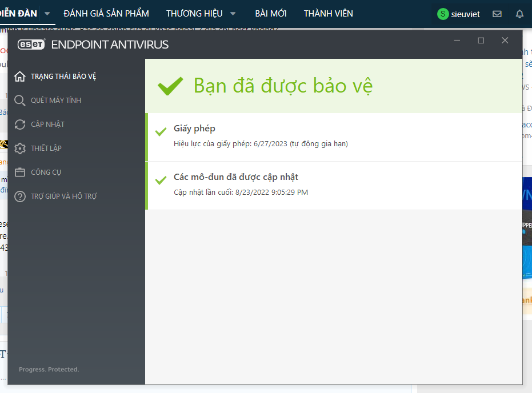Click the gear icon for Thiết lập
The image size is (532, 393).
(19, 149)
